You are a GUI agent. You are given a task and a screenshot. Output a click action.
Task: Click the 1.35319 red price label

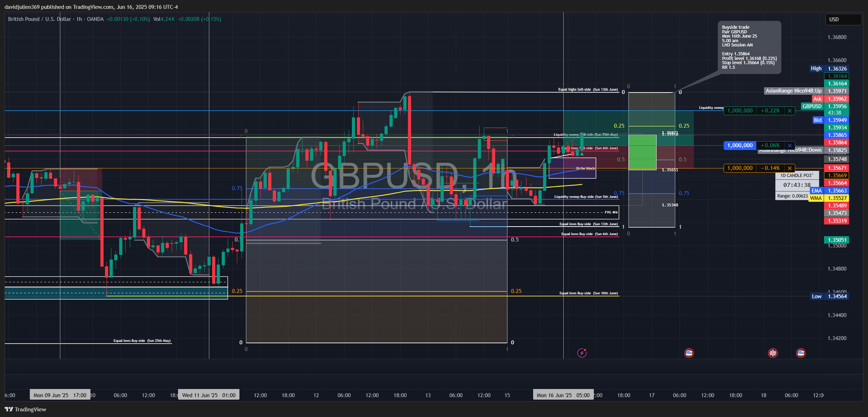[836, 221]
